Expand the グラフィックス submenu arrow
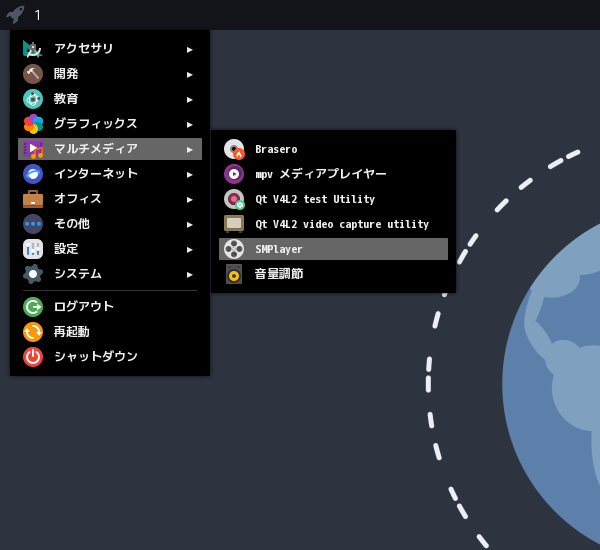This screenshot has width=600, height=550. (x=189, y=125)
